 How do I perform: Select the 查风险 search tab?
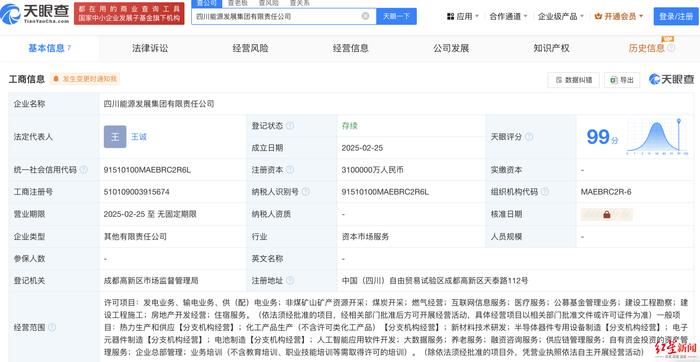268,3
